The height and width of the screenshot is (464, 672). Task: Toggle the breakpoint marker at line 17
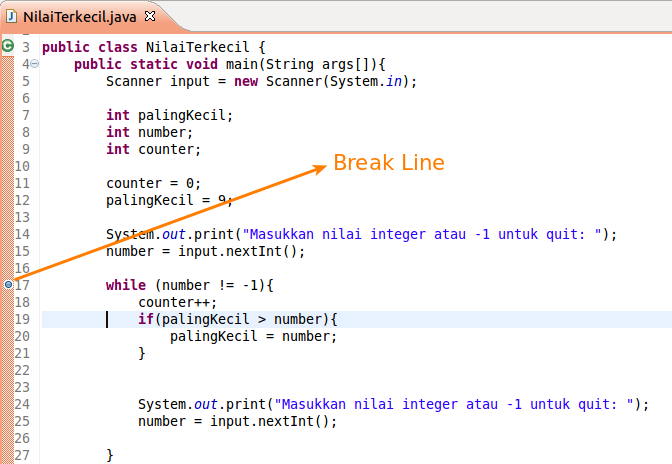click(x=8, y=284)
